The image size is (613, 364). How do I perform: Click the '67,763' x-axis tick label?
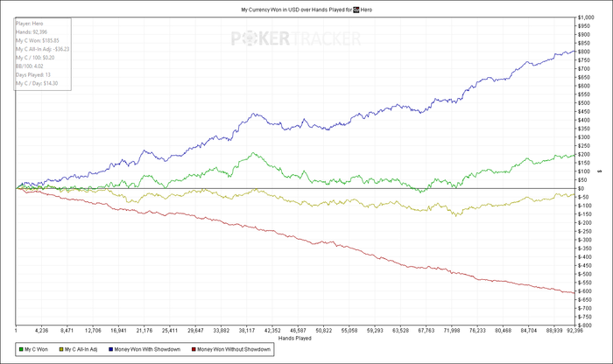pyautogui.click(x=426, y=331)
